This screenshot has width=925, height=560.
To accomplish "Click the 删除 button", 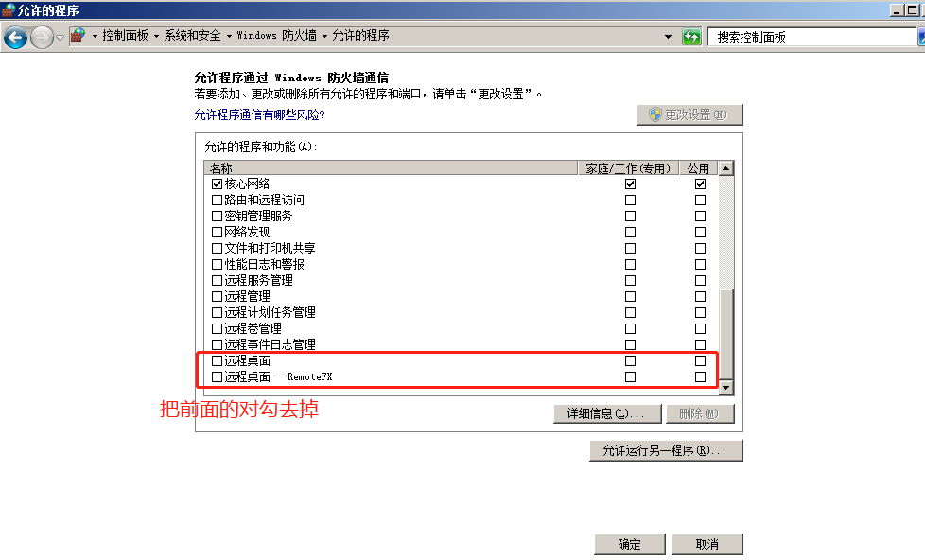I will pos(700,413).
